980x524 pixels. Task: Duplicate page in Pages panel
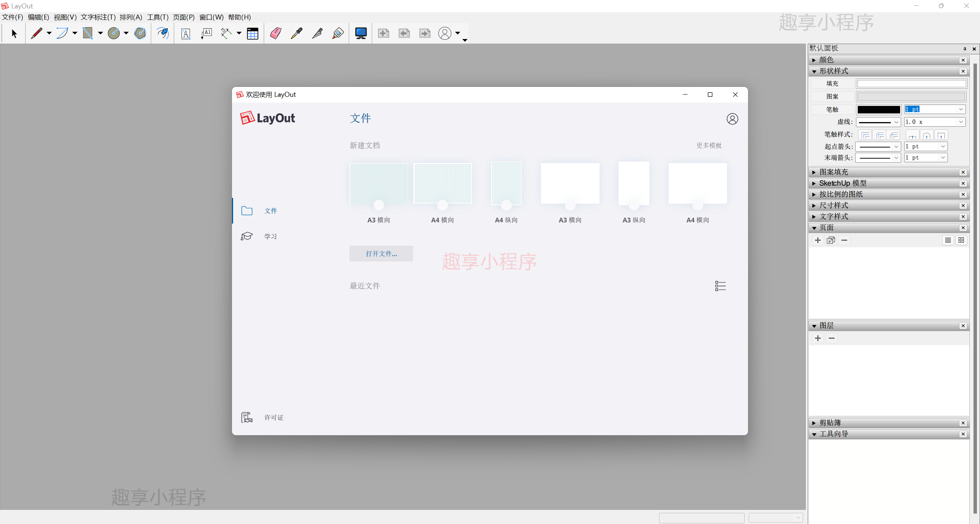831,240
